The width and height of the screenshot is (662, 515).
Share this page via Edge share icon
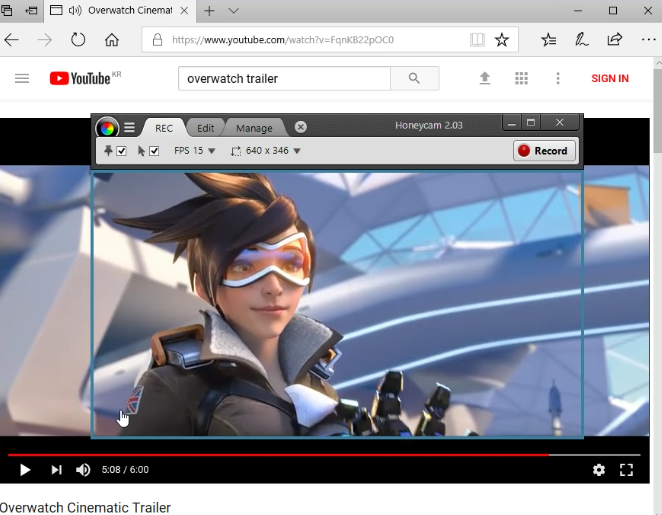(615, 39)
